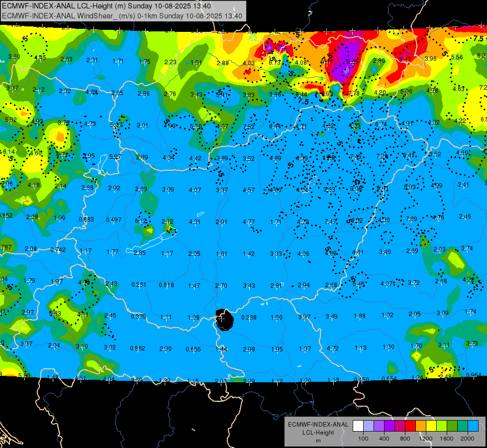Click the wind shear value 5.63
The height and width of the screenshot is (448, 487).
pos(55,314)
